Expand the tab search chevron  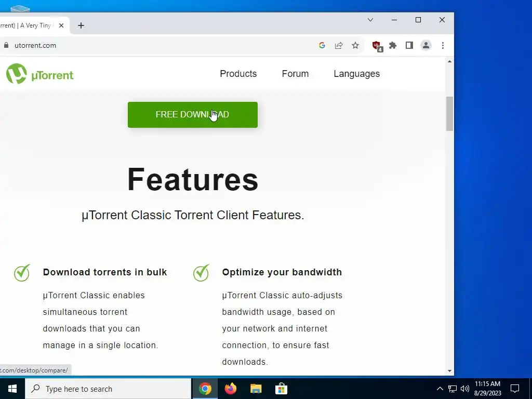pos(370,20)
